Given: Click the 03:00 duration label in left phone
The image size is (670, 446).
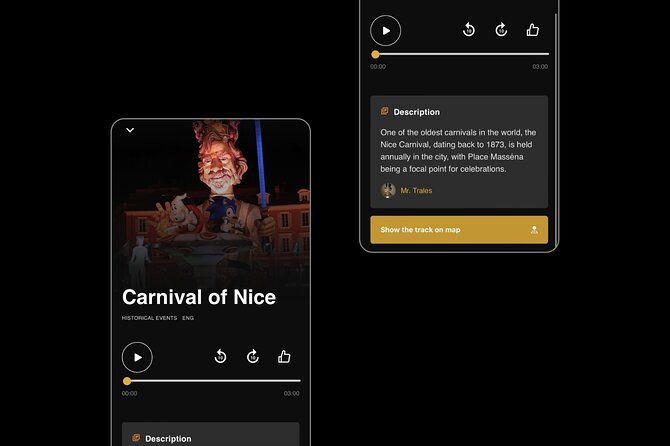Looking at the screenshot, I should (291, 393).
